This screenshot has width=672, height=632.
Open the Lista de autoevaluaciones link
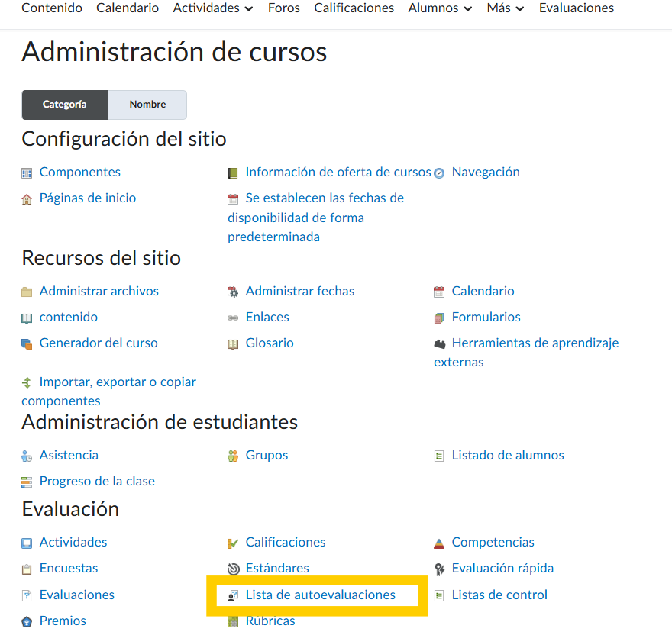tap(321, 595)
